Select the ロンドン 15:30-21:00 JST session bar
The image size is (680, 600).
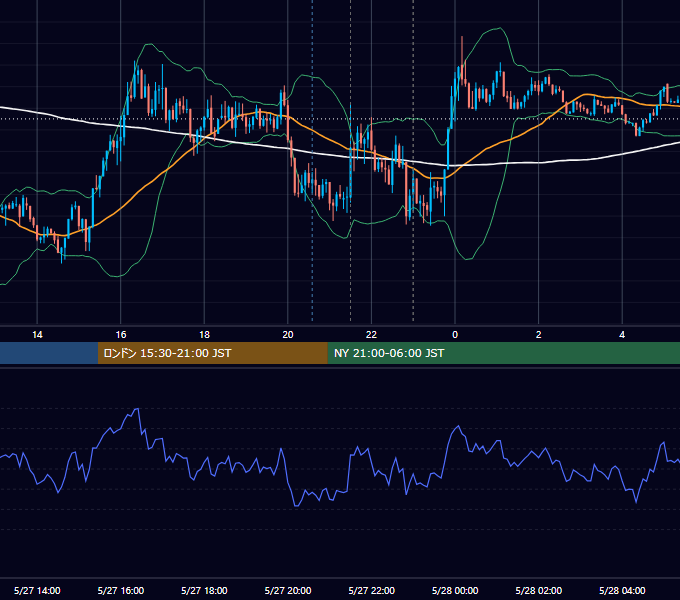coord(212,353)
